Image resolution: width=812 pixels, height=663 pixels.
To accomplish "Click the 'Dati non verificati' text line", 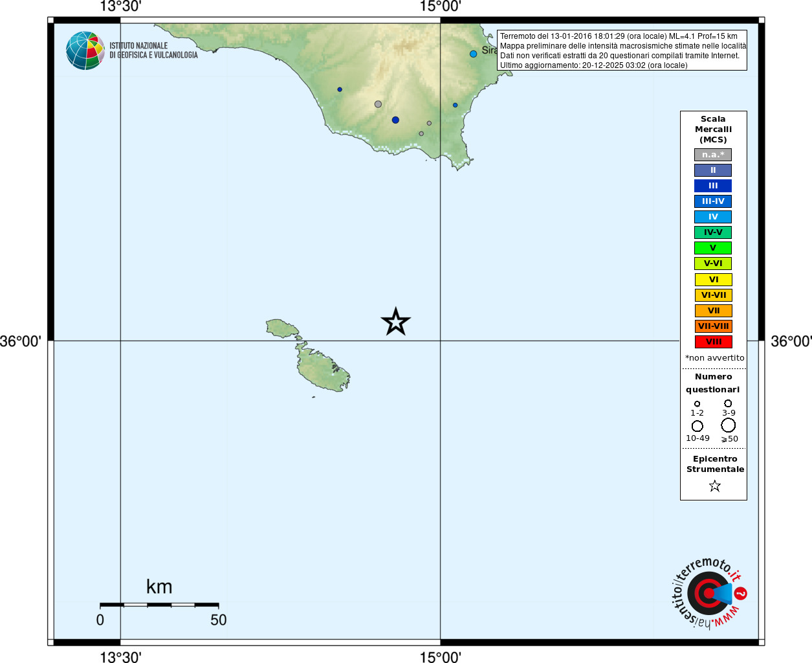I will tap(619, 56).
